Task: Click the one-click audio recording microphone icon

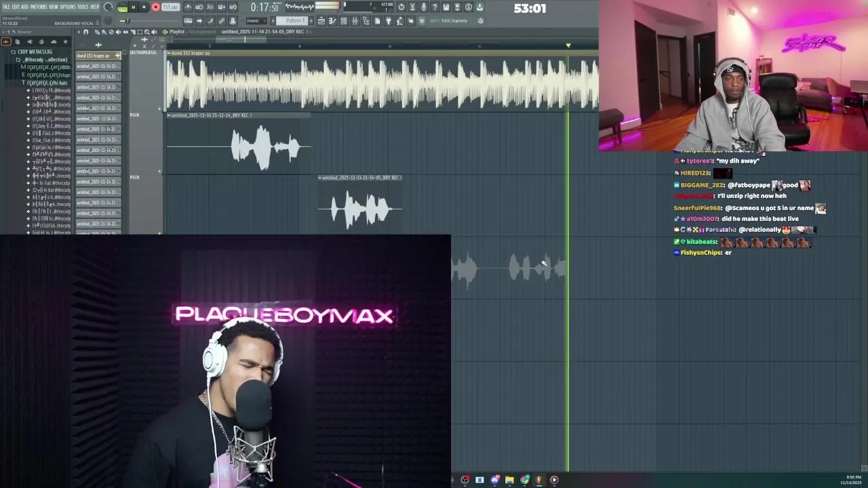Action: click(x=424, y=7)
